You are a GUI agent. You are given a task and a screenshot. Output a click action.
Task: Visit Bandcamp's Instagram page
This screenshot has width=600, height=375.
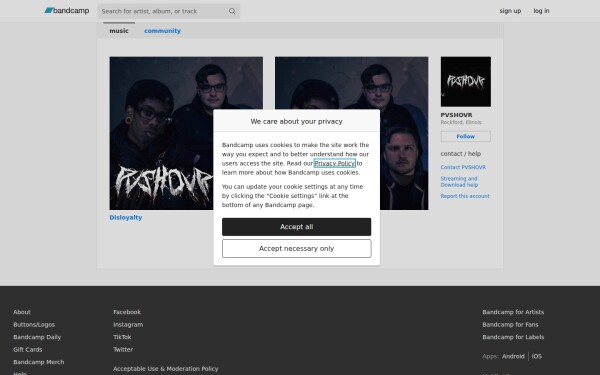(x=128, y=324)
